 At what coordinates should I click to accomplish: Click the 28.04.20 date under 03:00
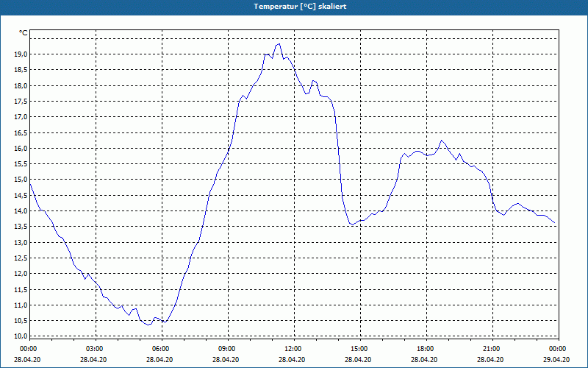(93, 359)
